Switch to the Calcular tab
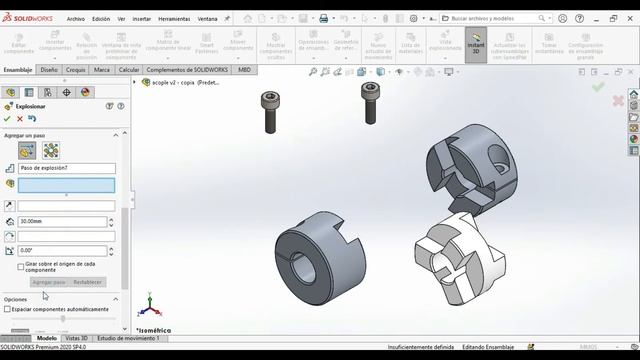The height and width of the screenshot is (360, 640). 129,70
